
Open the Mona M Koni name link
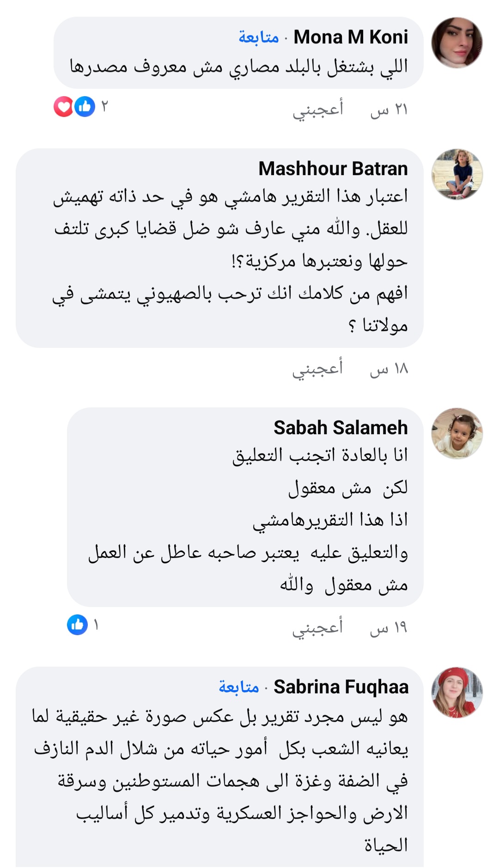click(x=351, y=37)
